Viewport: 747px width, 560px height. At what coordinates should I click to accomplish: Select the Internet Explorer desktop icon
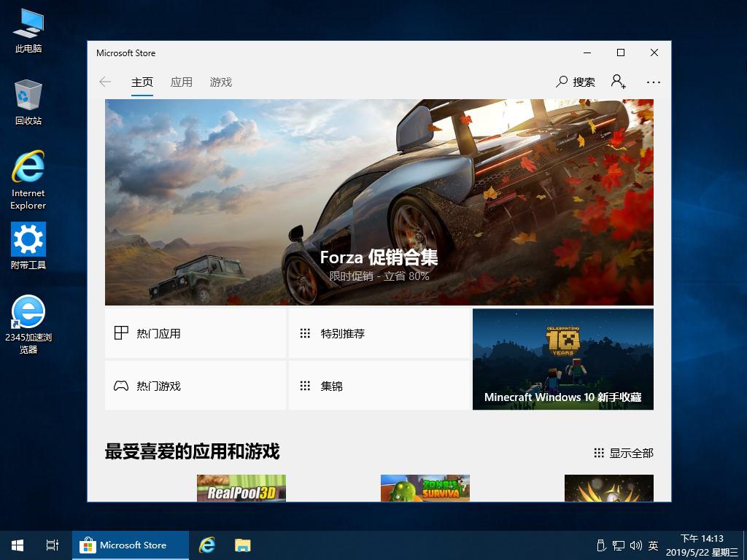tap(28, 180)
